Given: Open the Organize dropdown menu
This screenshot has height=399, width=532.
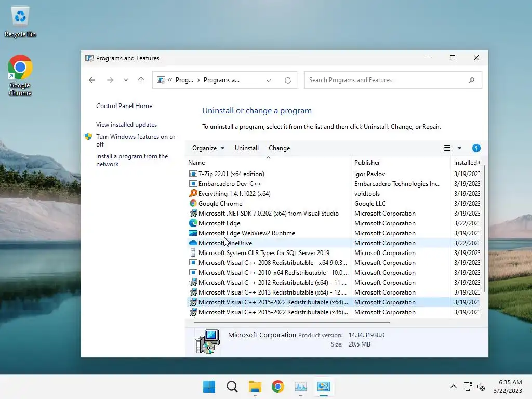Looking at the screenshot, I should (x=208, y=148).
